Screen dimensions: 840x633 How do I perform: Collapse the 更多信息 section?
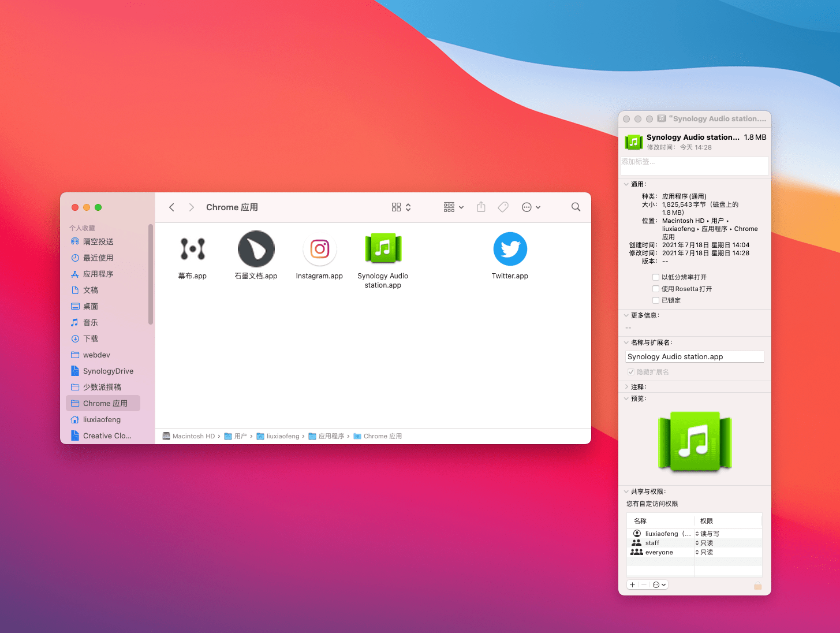(626, 315)
